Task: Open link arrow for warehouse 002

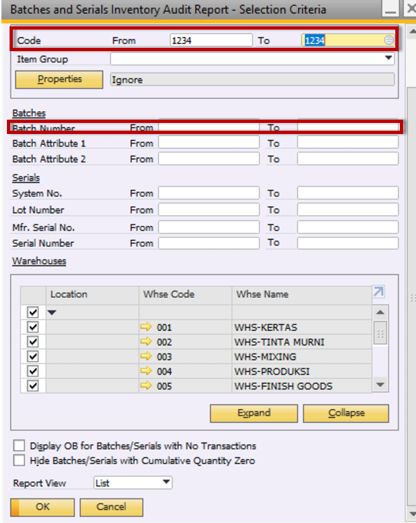Action: click(146, 342)
